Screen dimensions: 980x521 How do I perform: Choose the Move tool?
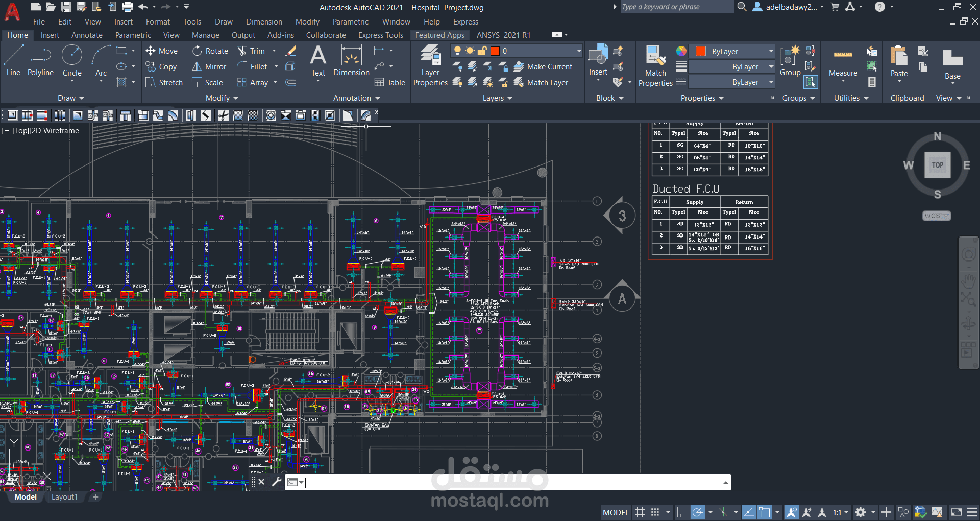(162, 51)
